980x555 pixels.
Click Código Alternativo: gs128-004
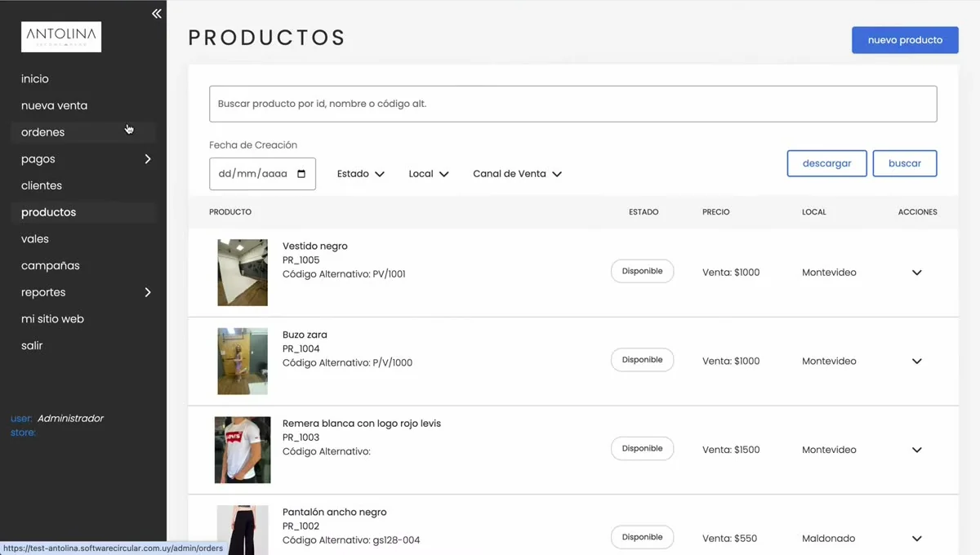[351, 540]
